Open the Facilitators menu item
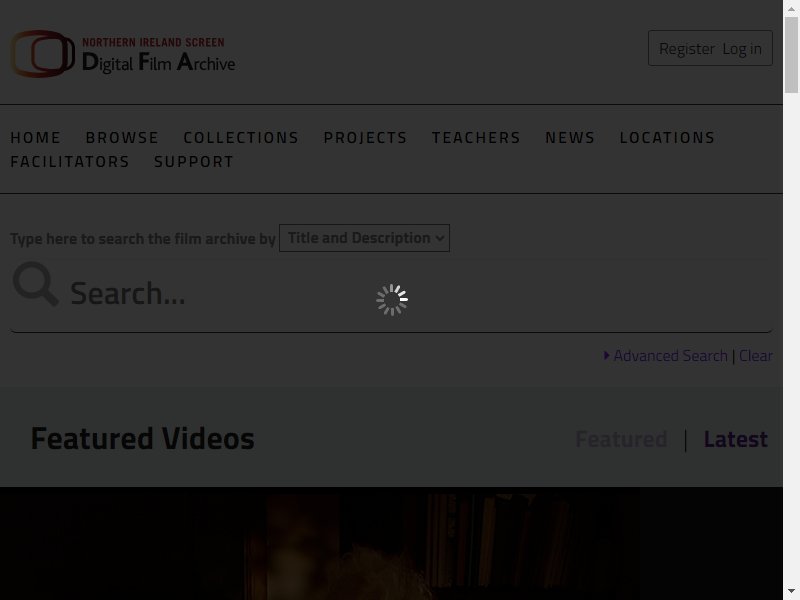 70,161
